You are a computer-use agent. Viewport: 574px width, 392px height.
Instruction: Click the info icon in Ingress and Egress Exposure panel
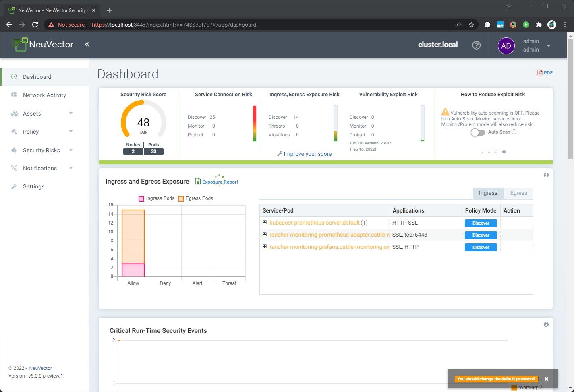[x=546, y=175]
